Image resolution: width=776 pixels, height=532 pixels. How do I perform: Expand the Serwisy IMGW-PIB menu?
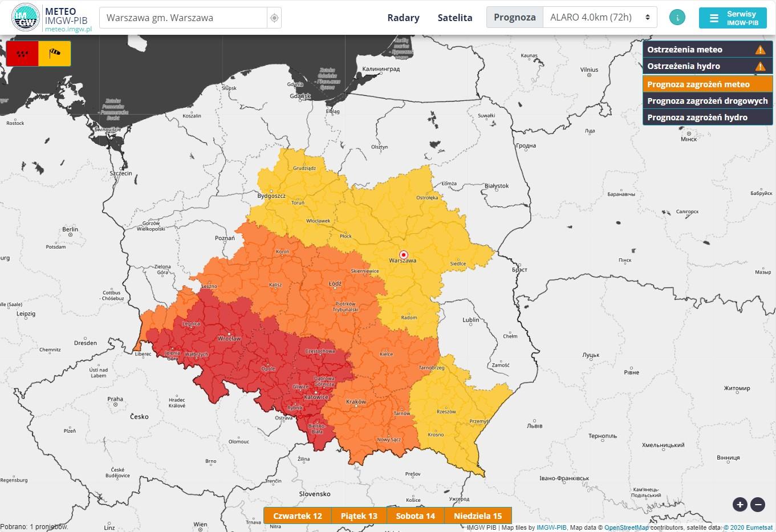(x=732, y=18)
